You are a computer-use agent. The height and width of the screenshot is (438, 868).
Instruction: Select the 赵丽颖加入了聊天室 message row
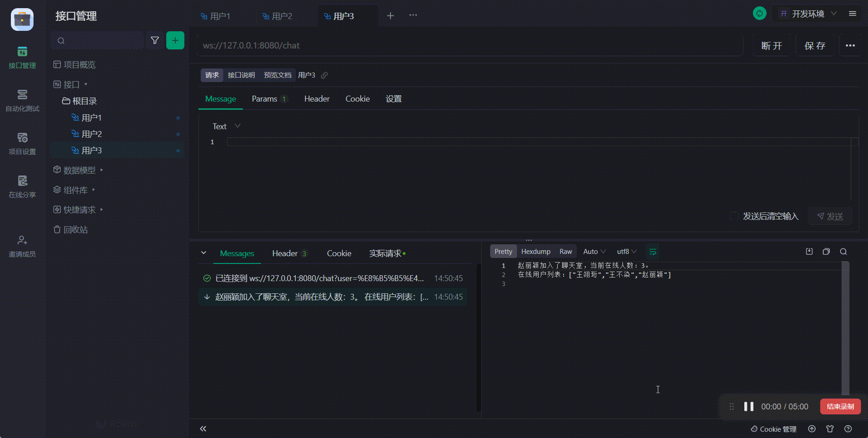pos(333,297)
